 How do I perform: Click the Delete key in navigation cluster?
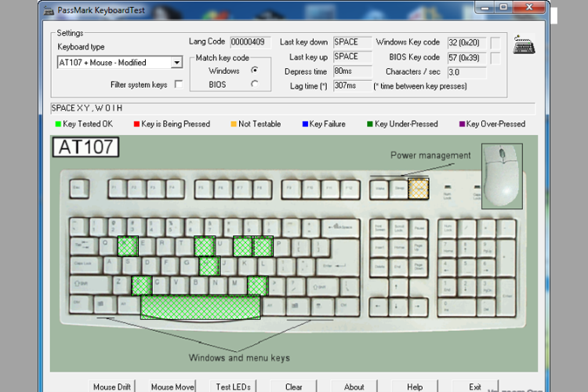[x=379, y=267]
